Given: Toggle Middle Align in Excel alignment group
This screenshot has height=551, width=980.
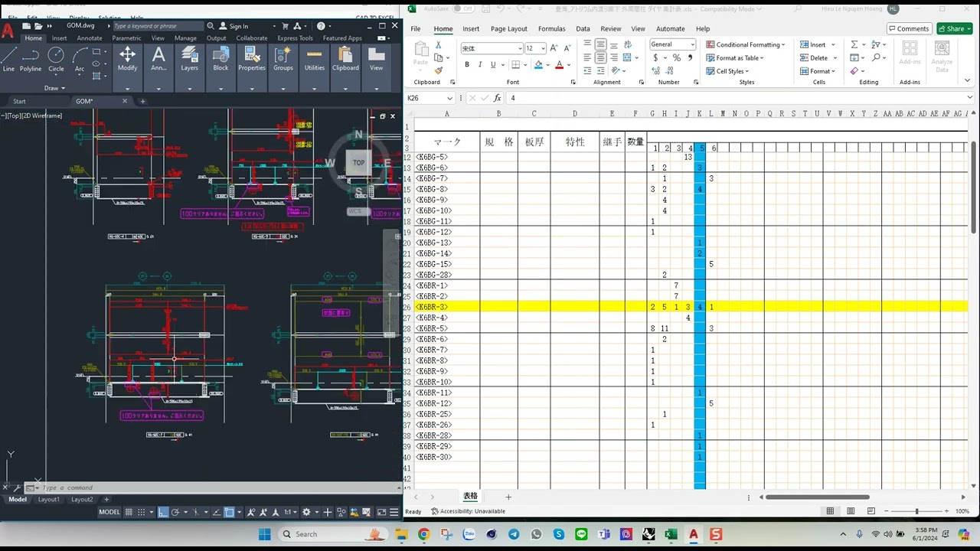Looking at the screenshot, I should coord(601,45).
